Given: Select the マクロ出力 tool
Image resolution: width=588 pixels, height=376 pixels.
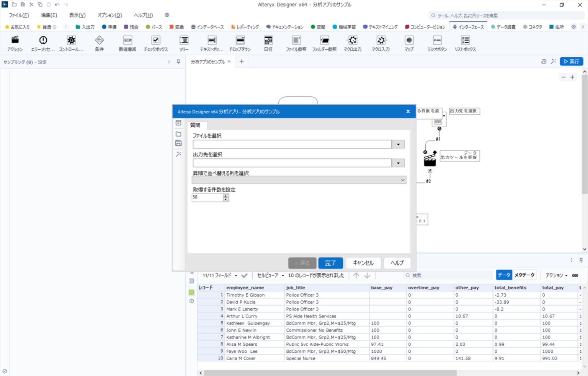Looking at the screenshot, I should click(352, 43).
